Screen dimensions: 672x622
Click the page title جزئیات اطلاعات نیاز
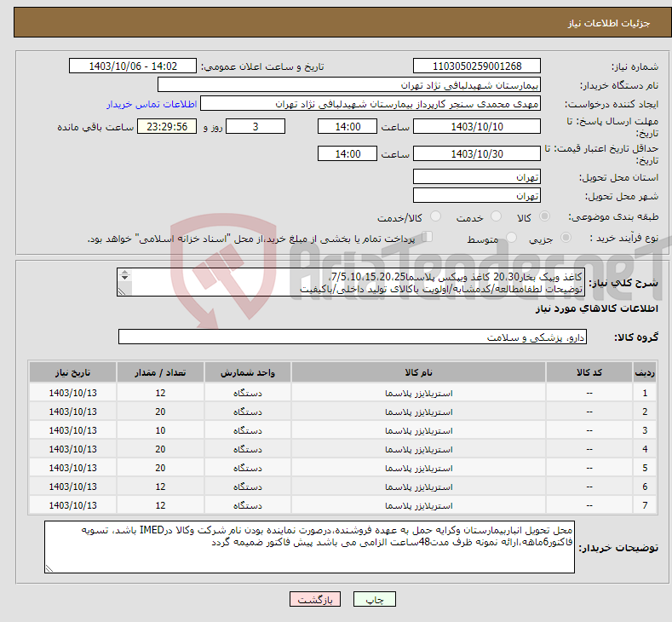point(609,23)
